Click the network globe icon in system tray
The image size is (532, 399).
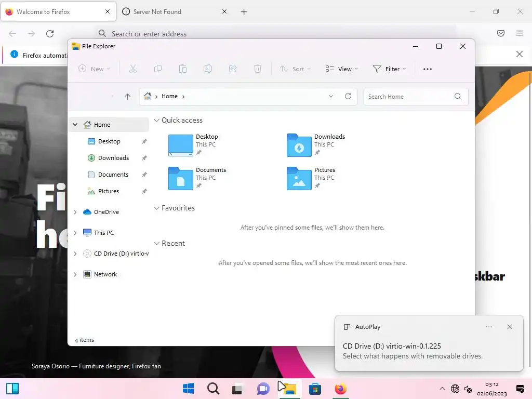(455, 389)
